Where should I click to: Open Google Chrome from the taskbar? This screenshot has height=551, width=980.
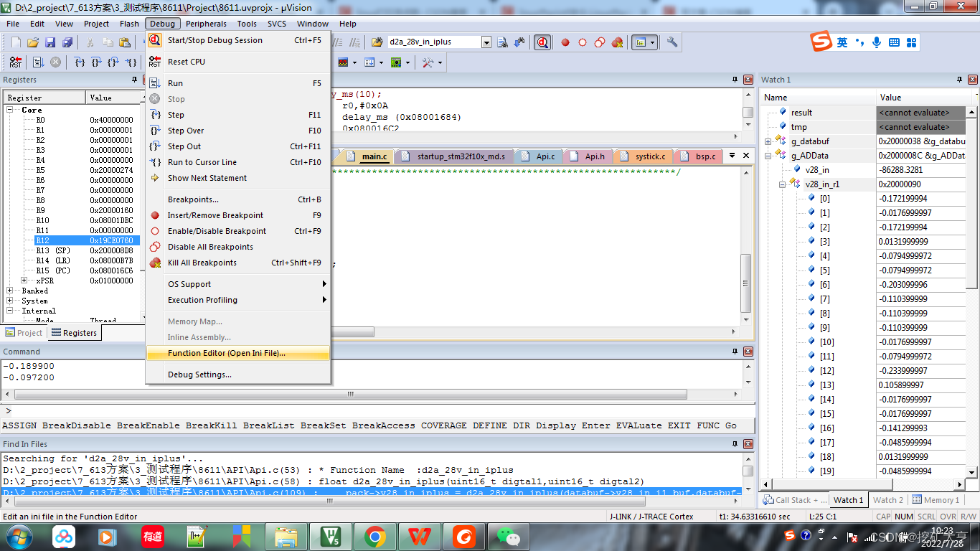click(374, 536)
